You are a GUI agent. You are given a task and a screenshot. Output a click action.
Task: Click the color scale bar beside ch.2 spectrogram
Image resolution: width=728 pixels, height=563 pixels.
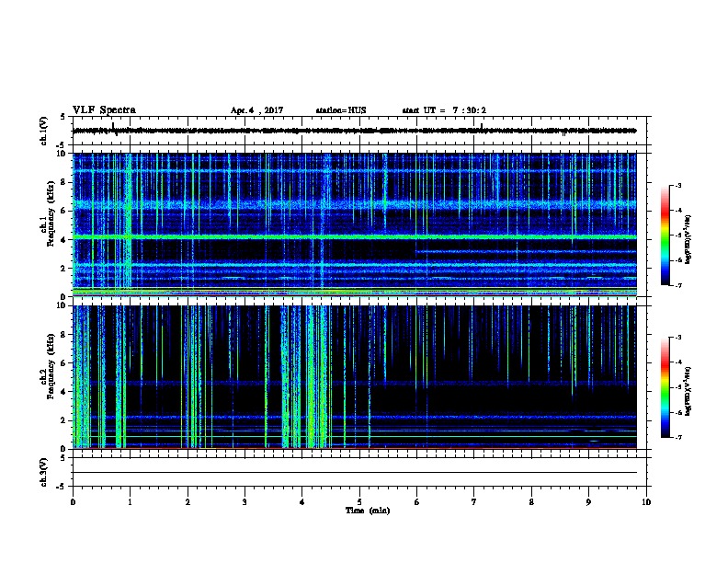[665, 387]
